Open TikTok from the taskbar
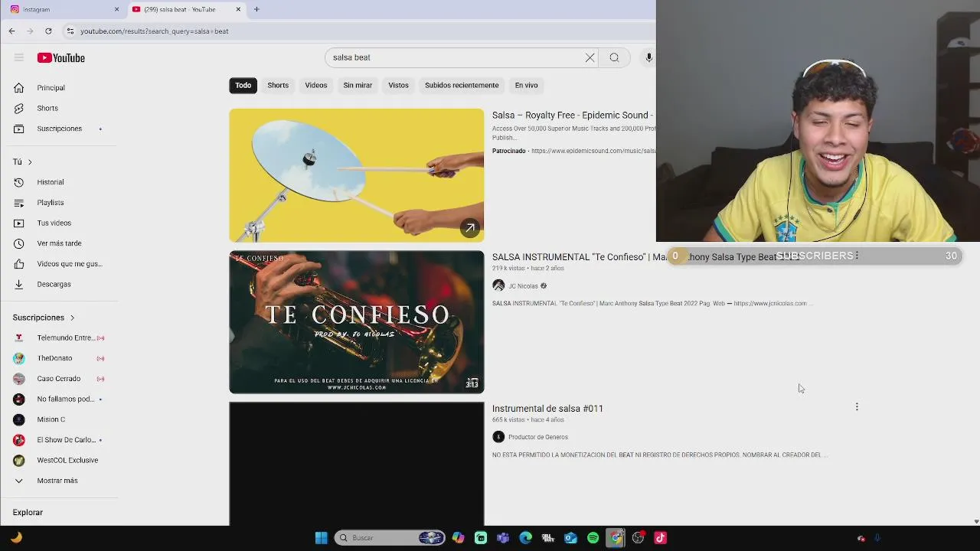The height and width of the screenshot is (551, 980). click(x=661, y=538)
